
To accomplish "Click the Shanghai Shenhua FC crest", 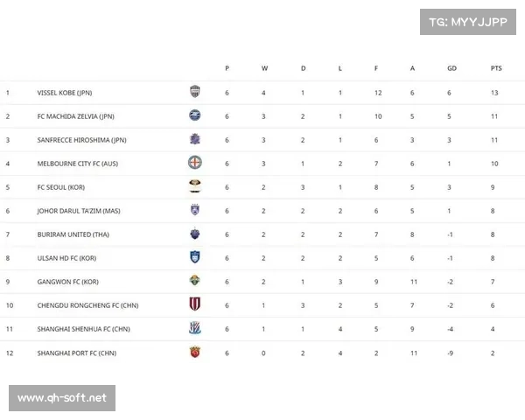I will pos(195,328).
